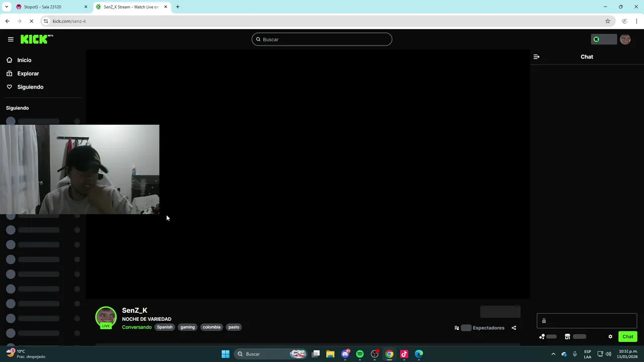Share the stream with share icon

point(514,328)
